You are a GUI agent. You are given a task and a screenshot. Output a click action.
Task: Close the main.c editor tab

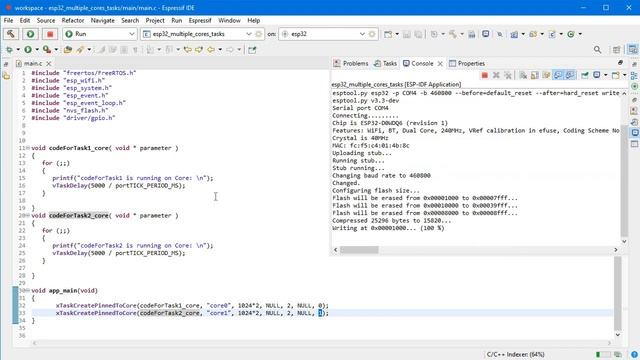coord(49,64)
